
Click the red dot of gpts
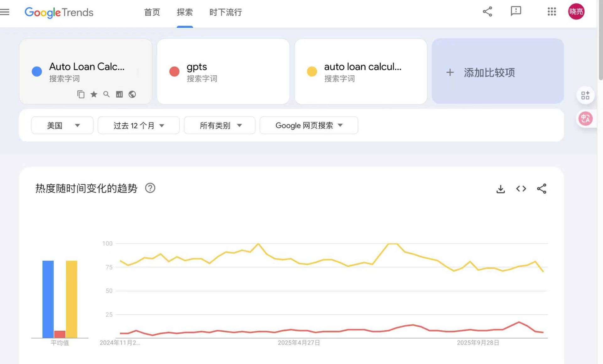[174, 72]
